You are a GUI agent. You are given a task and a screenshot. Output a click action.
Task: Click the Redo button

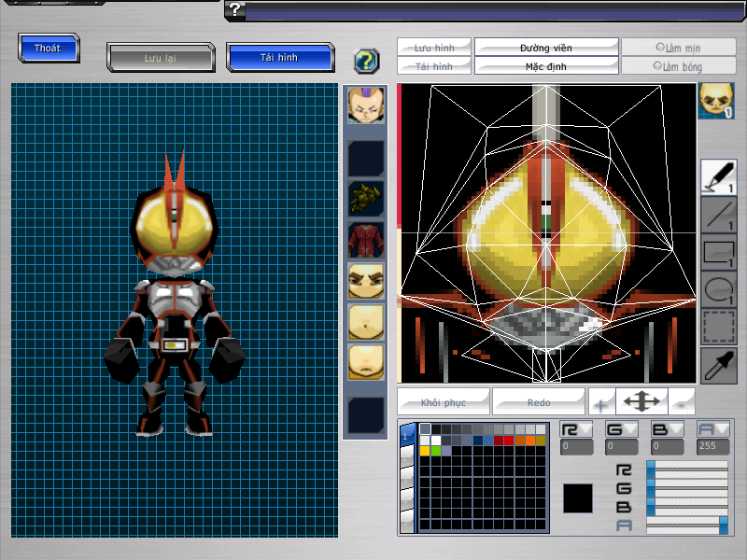click(539, 402)
